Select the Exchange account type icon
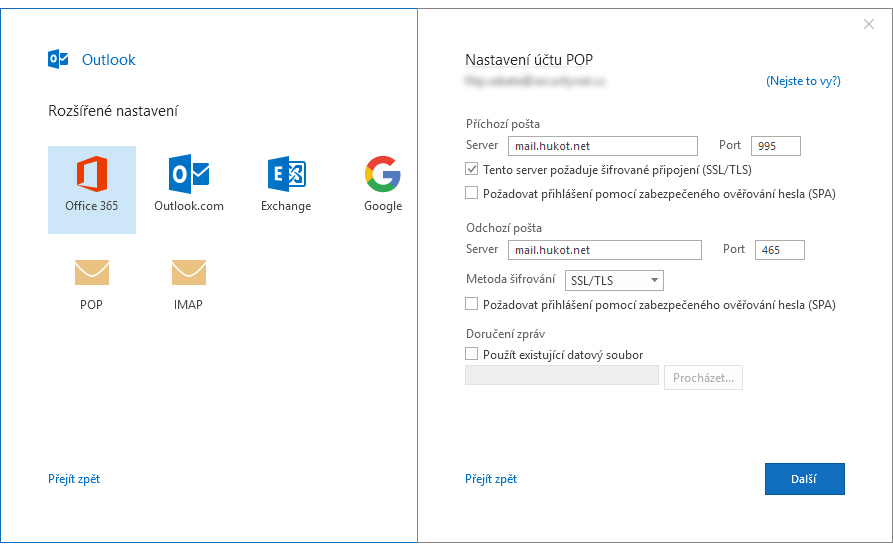This screenshot has height=552, width=893. [286, 177]
